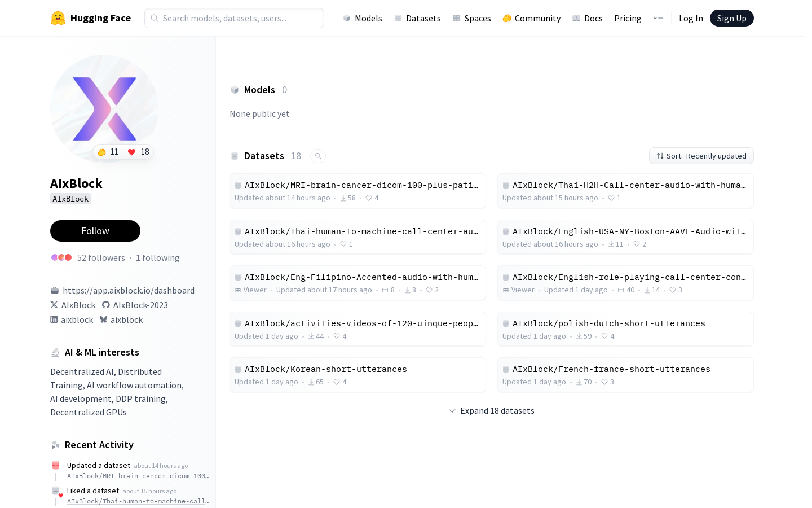Open the French-france-short-utterances dataset card
This screenshot has height=508, width=812.
point(625,375)
